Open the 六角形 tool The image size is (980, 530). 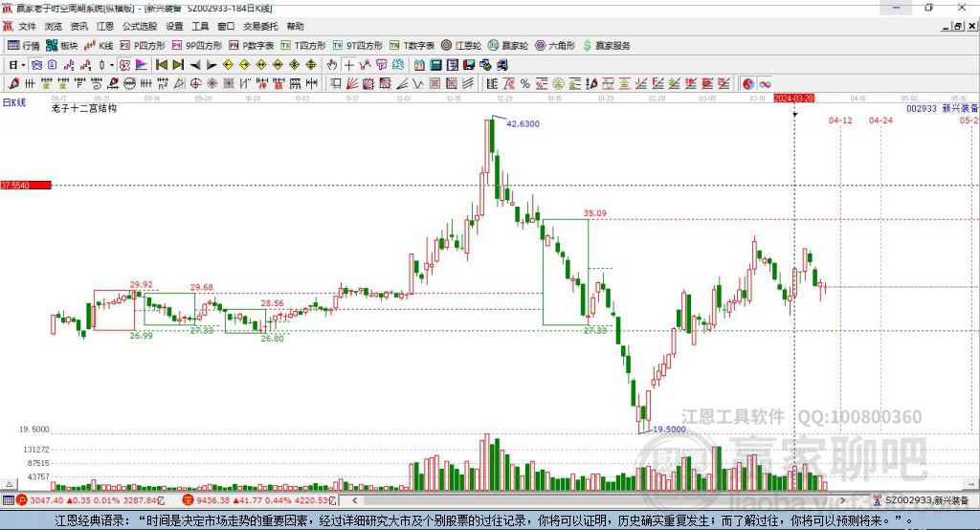(555, 46)
